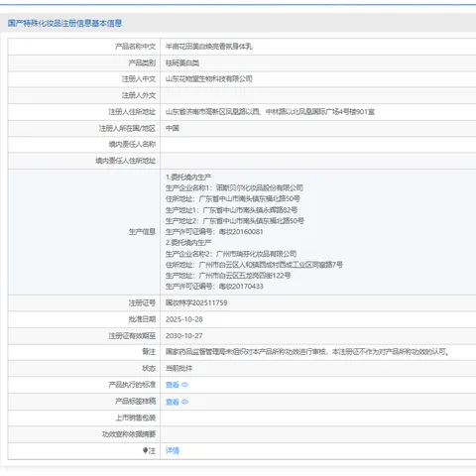The width and height of the screenshot is (476, 476).
Task: Click the 产品类别 label
Action: pos(142,62)
